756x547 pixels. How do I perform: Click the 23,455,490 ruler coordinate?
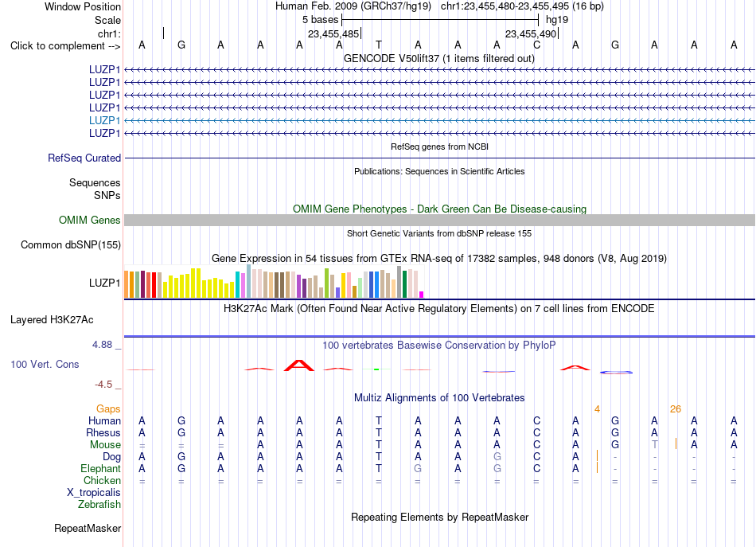click(x=531, y=33)
